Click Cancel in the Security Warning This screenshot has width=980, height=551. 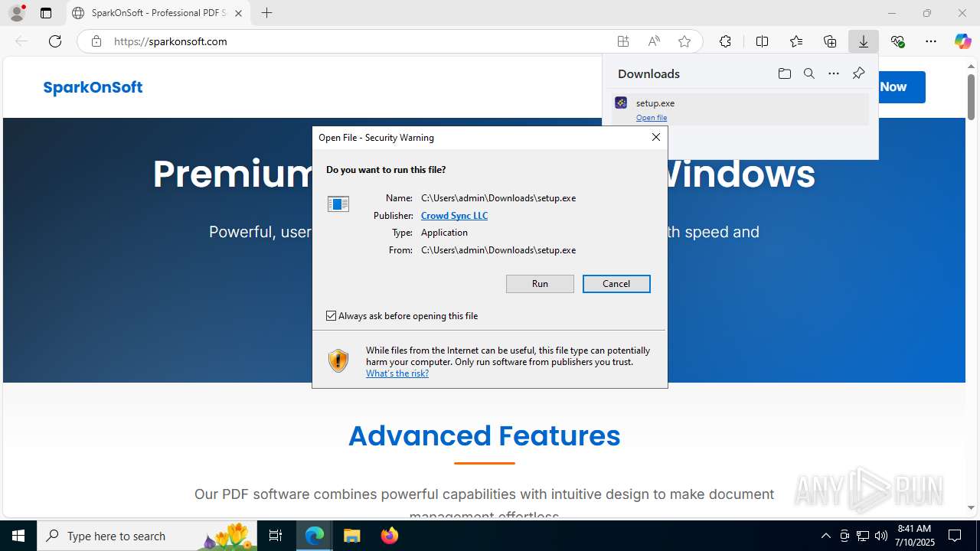616,284
